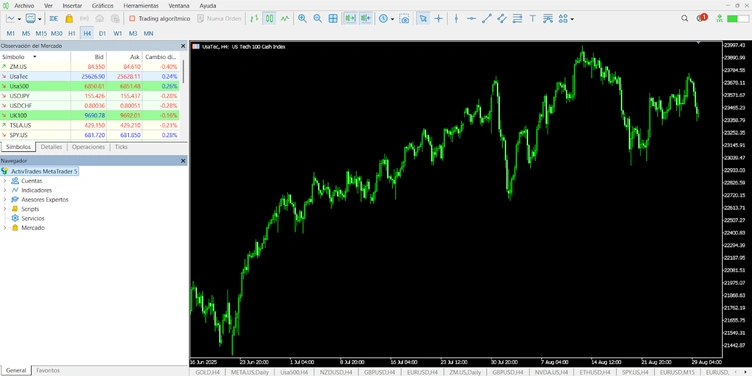Click the green connection status bar

(738, 18)
